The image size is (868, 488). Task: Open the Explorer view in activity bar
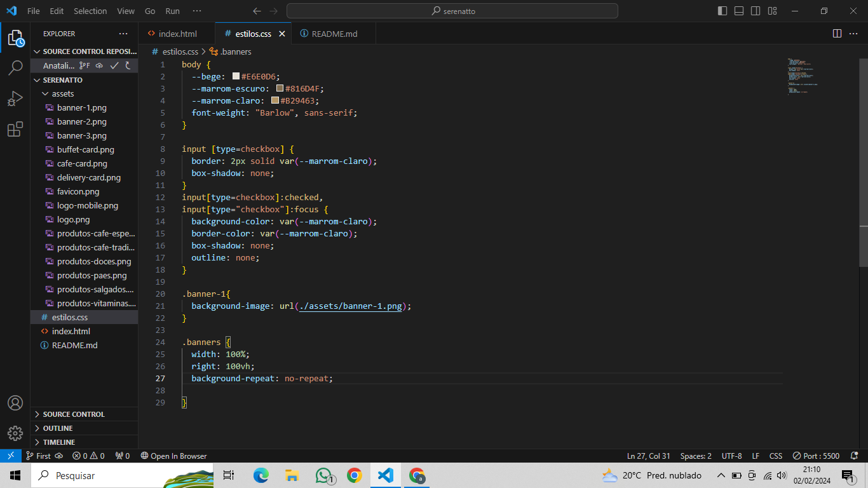[15, 38]
